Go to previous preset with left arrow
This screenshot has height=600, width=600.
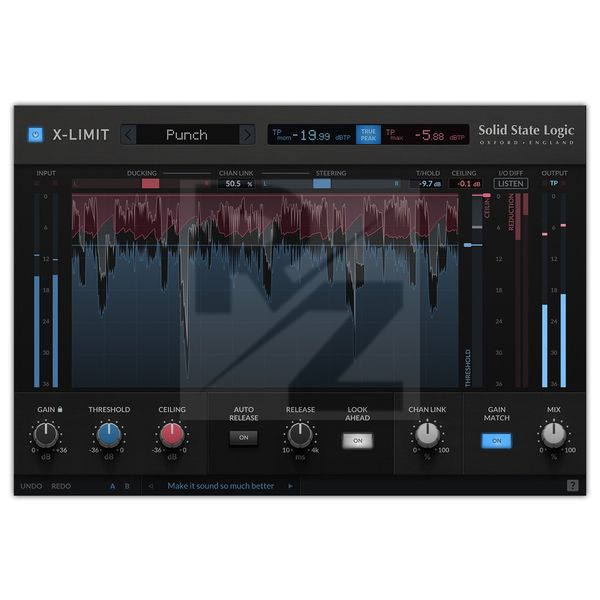click(128, 135)
